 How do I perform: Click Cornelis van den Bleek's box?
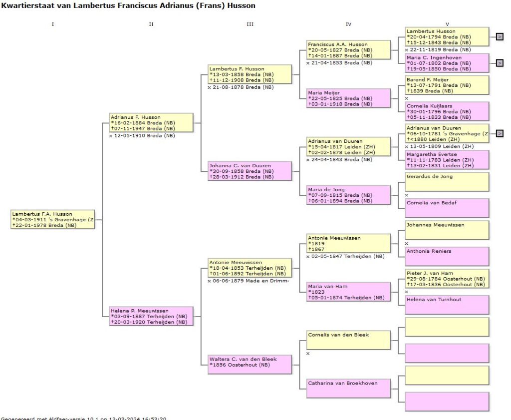[349, 340]
